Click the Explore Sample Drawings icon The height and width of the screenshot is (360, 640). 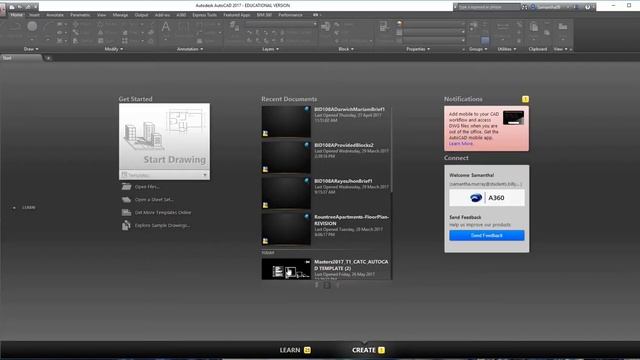pos(127,225)
